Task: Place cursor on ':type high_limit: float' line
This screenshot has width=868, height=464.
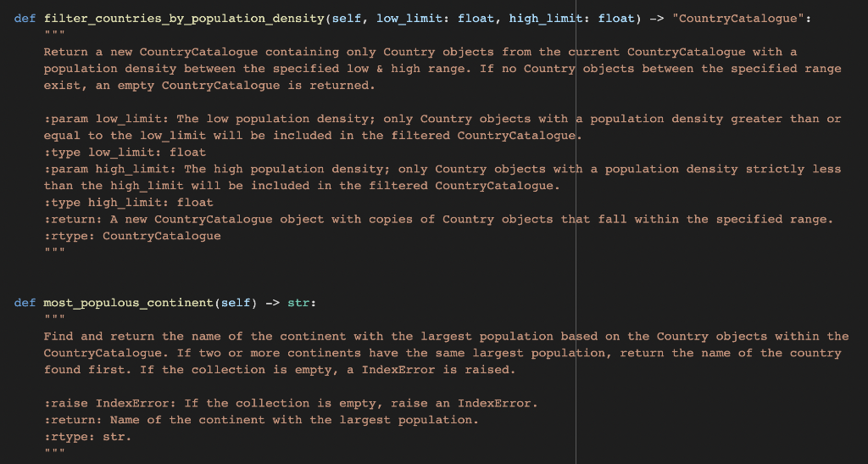Action: [129, 203]
